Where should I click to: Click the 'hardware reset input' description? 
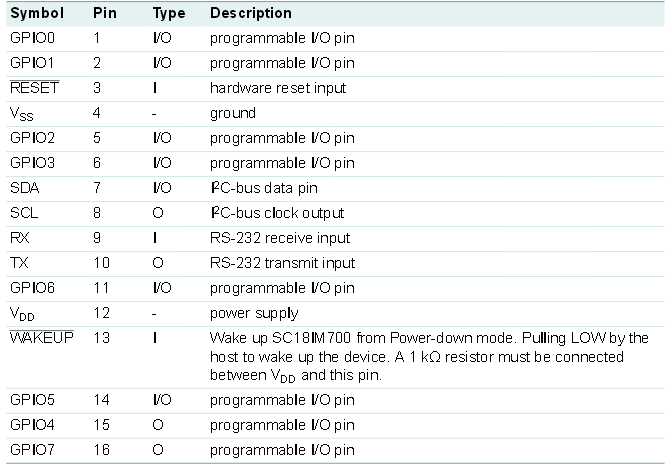pos(278,88)
